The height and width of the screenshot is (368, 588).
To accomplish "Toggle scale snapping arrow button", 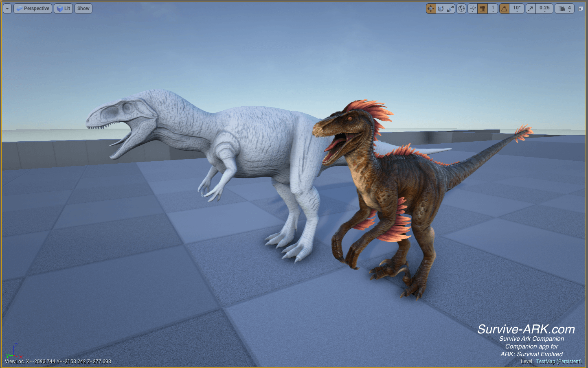I will (531, 9).
